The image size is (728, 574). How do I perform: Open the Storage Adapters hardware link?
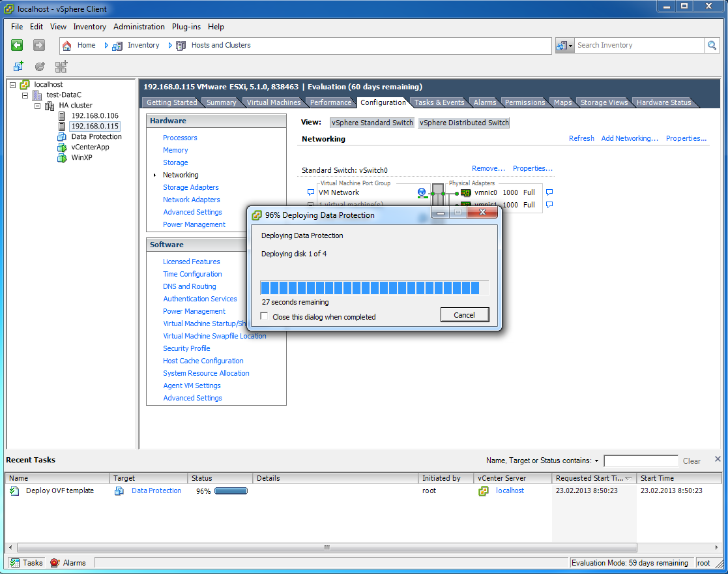(x=190, y=187)
